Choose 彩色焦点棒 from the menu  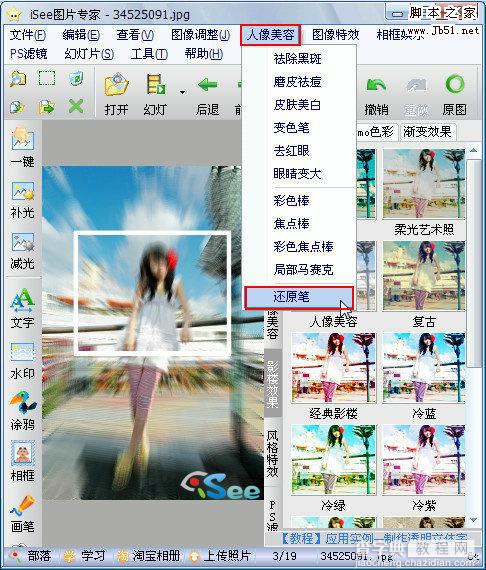299,246
